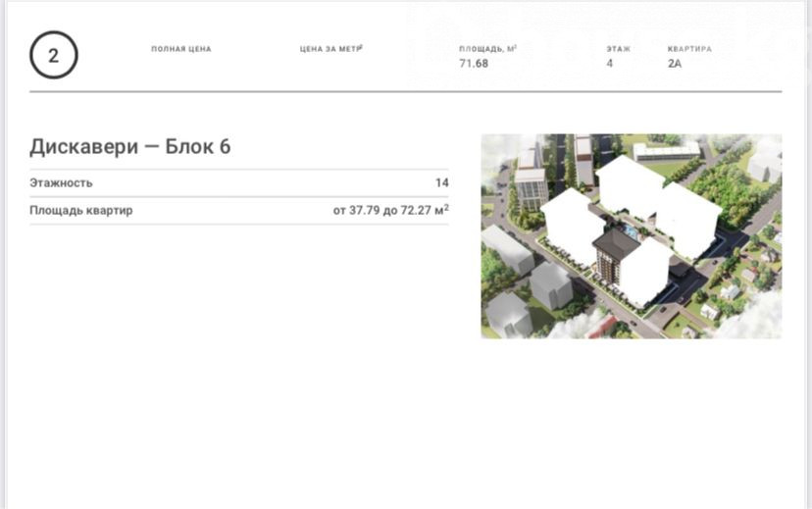812x509 pixels.
Task: Select the floor value 4
Action: tap(610, 64)
